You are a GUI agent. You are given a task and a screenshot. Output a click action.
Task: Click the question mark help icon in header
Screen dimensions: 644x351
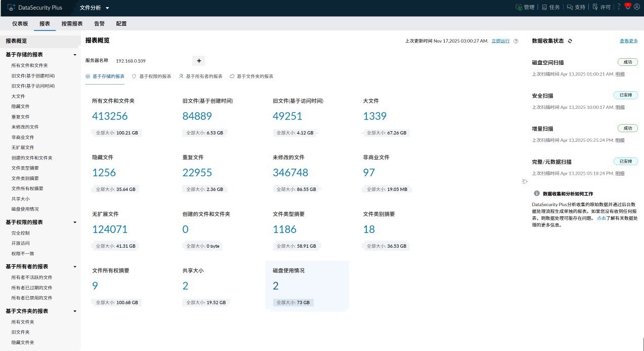point(619,7)
